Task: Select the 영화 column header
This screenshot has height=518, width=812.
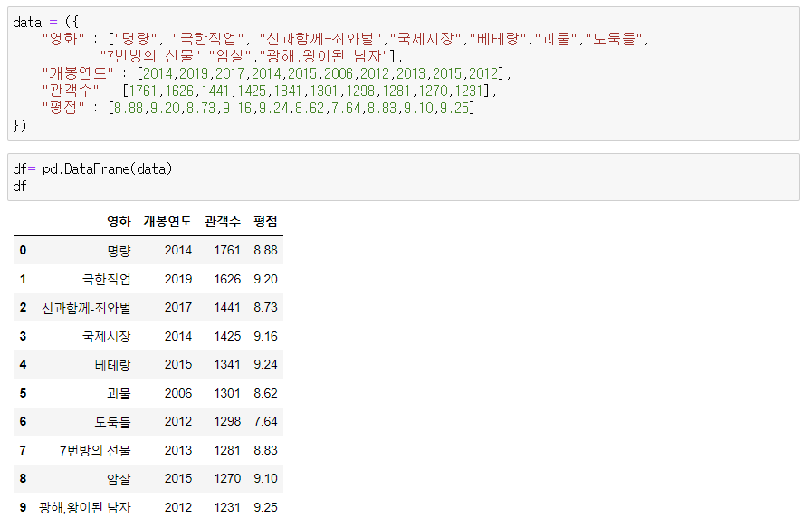Action: coord(119,222)
